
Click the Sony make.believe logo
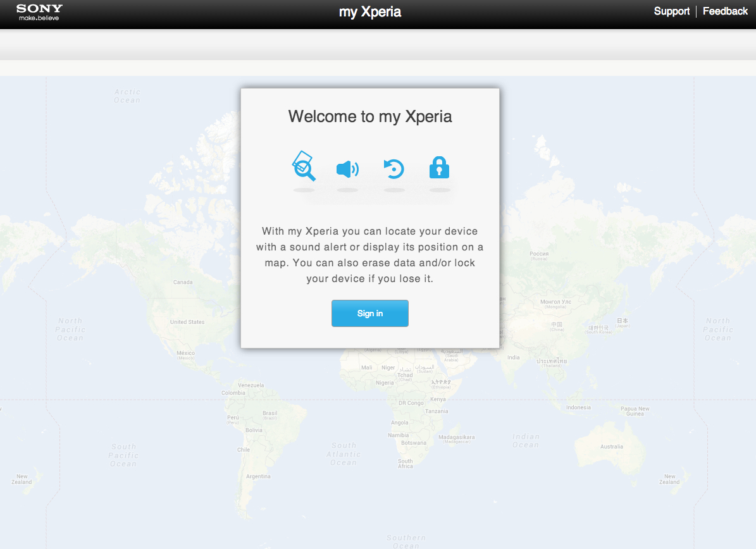[x=39, y=12]
